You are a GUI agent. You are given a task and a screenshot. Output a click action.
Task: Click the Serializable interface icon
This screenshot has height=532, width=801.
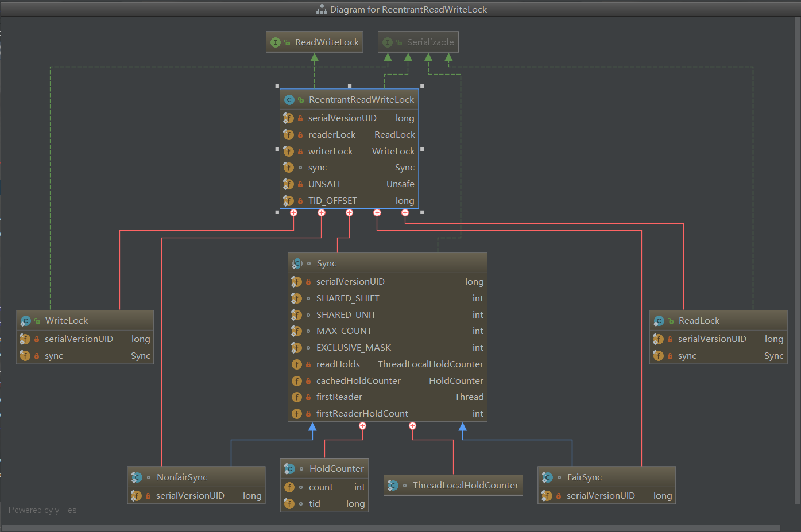click(x=388, y=42)
